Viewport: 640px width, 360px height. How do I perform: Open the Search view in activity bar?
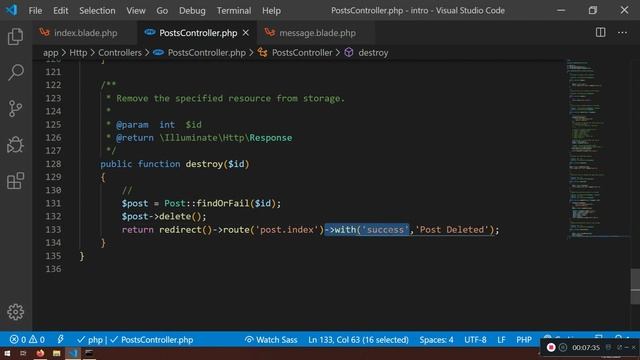(x=16, y=72)
